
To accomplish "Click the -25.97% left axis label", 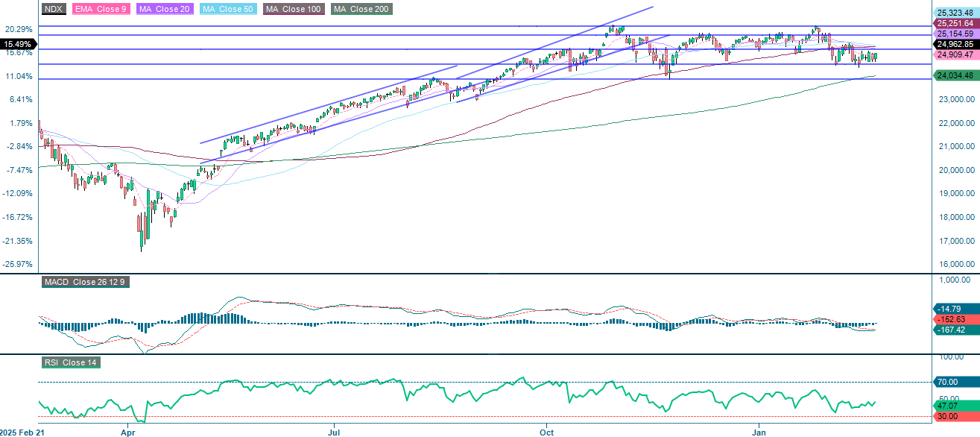I will click(x=17, y=264).
